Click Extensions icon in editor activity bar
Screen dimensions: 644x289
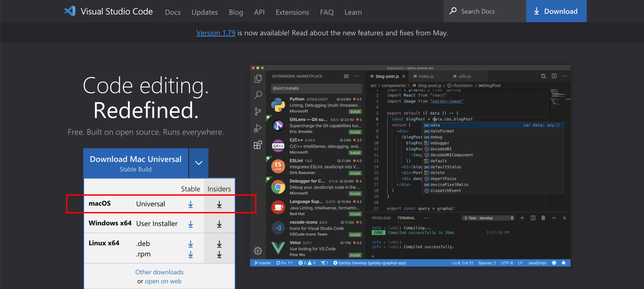[x=258, y=145]
